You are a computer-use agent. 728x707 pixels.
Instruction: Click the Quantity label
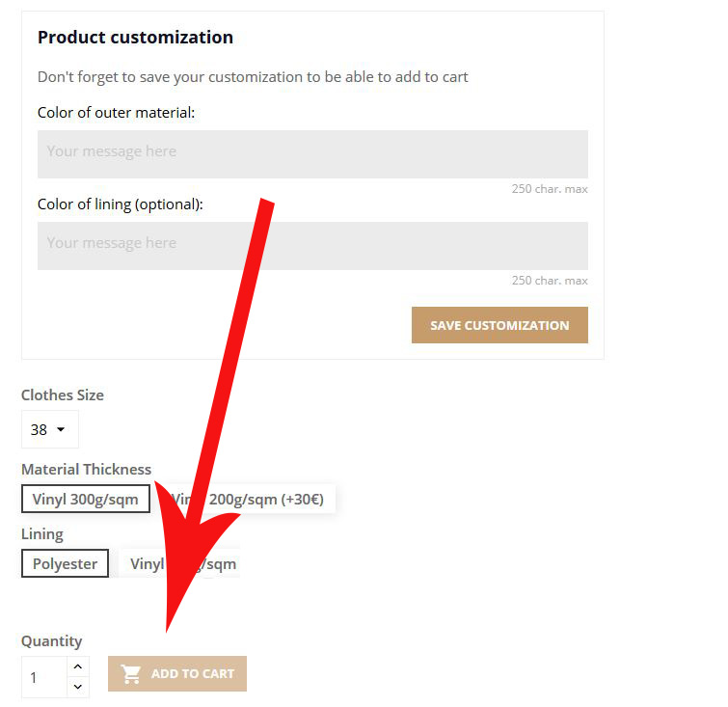pyautogui.click(x=51, y=641)
